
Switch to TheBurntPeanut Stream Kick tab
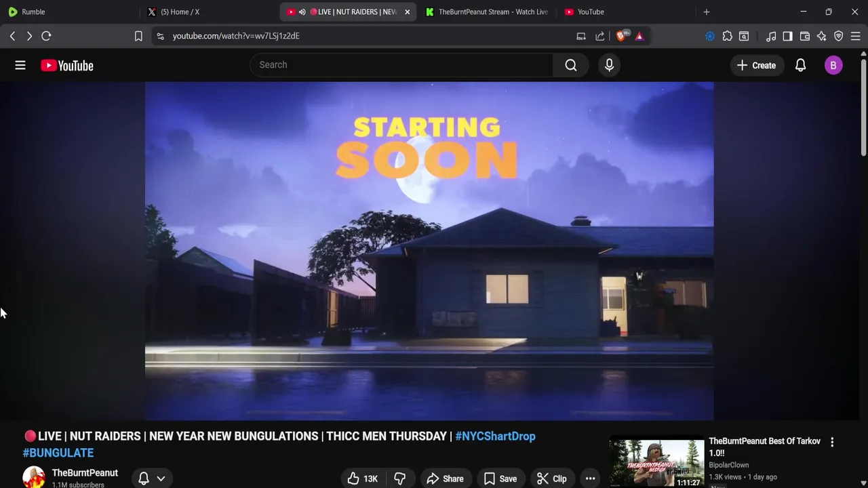488,12
